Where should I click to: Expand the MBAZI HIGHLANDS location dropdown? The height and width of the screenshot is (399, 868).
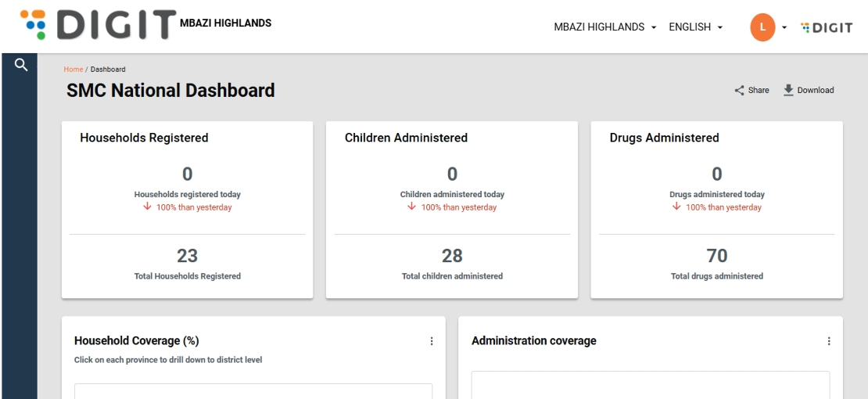[x=604, y=27]
